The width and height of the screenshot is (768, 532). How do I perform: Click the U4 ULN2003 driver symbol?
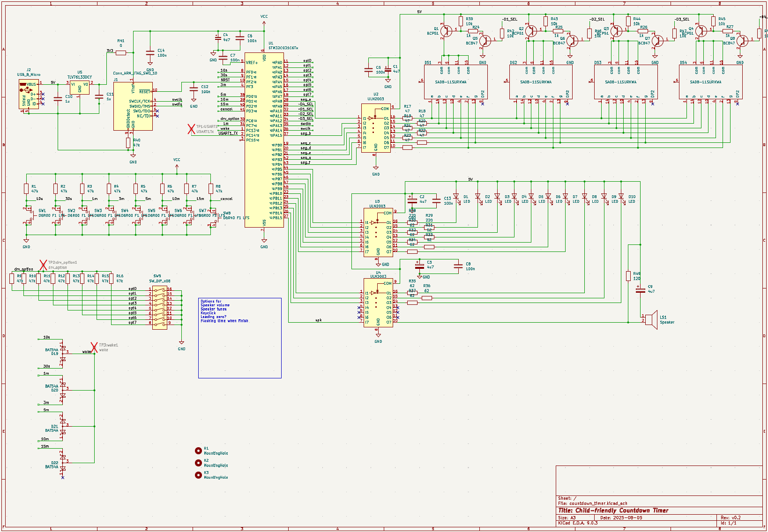[x=378, y=303]
